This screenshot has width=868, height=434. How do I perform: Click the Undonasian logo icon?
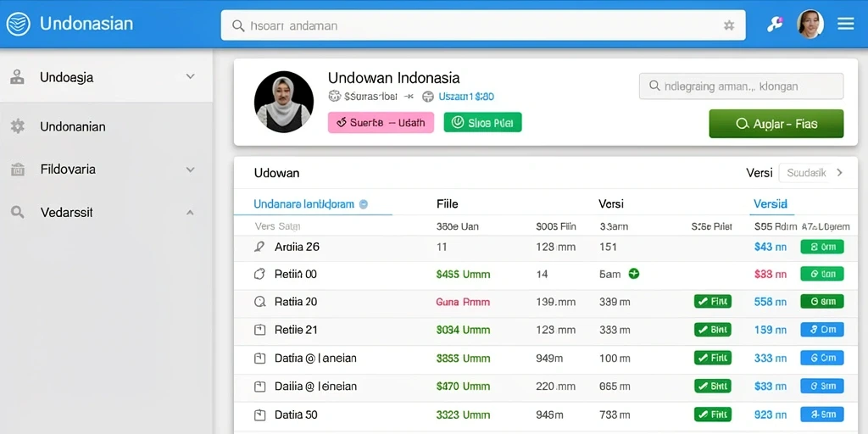coord(19,25)
